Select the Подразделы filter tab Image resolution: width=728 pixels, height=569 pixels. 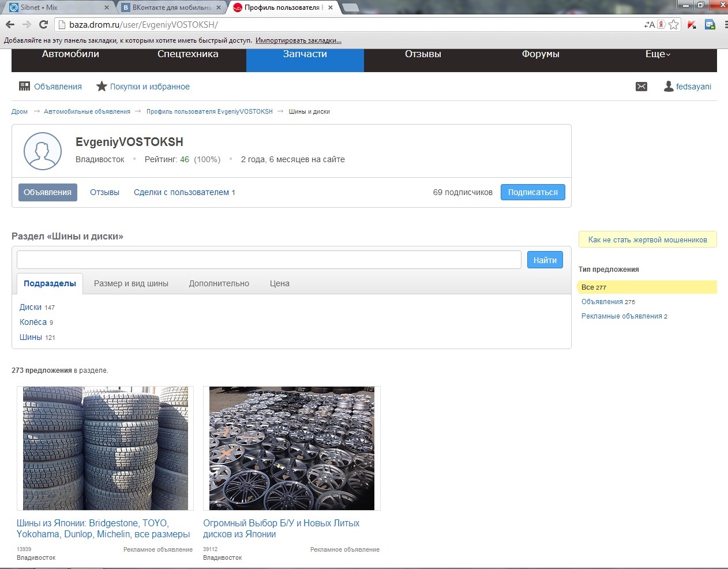[50, 283]
